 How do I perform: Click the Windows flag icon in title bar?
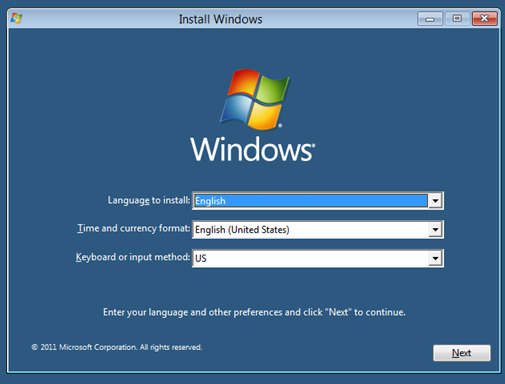pos(16,18)
